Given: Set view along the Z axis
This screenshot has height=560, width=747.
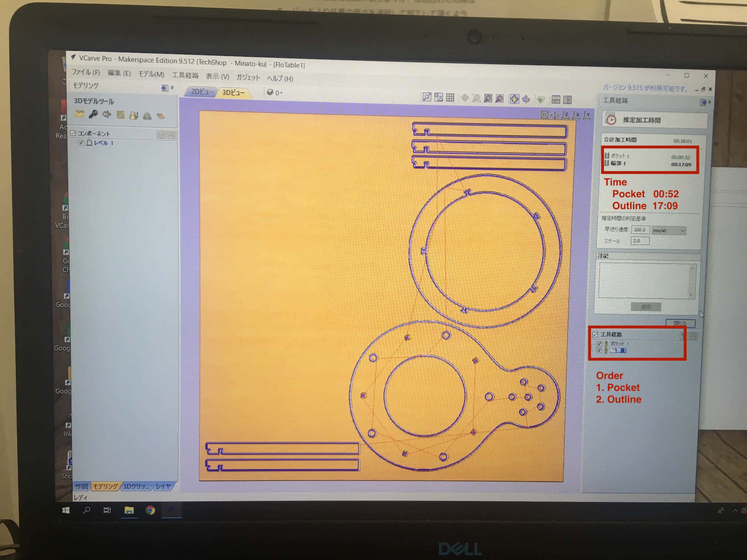Looking at the screenshot, I should pos(565,115).
